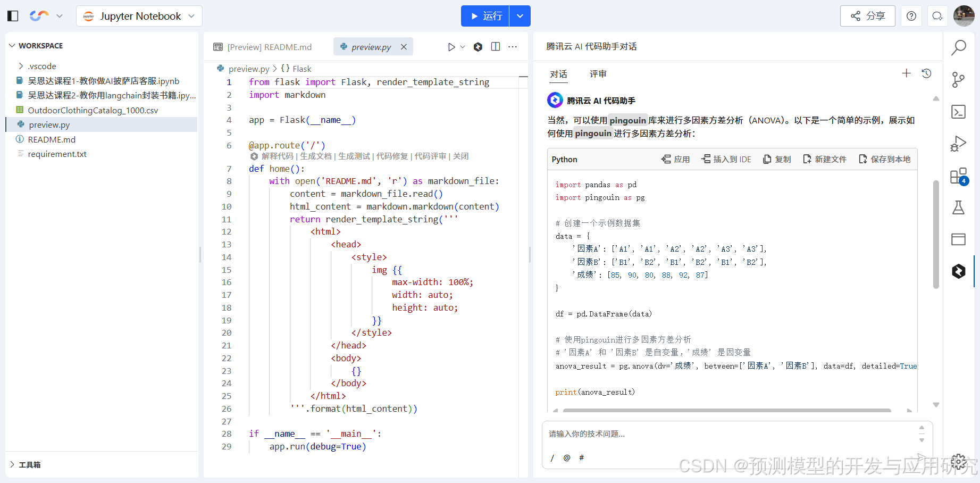The height and width of the screenshot is (483, 980).
Task: Open the Jupyter Notebook template dropdown
Action: click(x=139, y=16)
